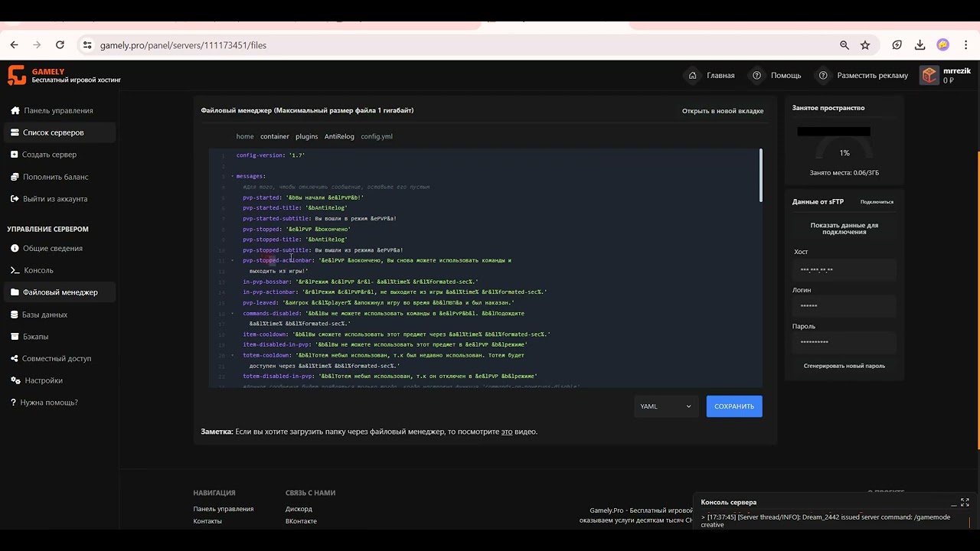Image resolution: width=980 pixels, height=551 pixels.
Task: Click the Хост field
Action: coord(844,269)
